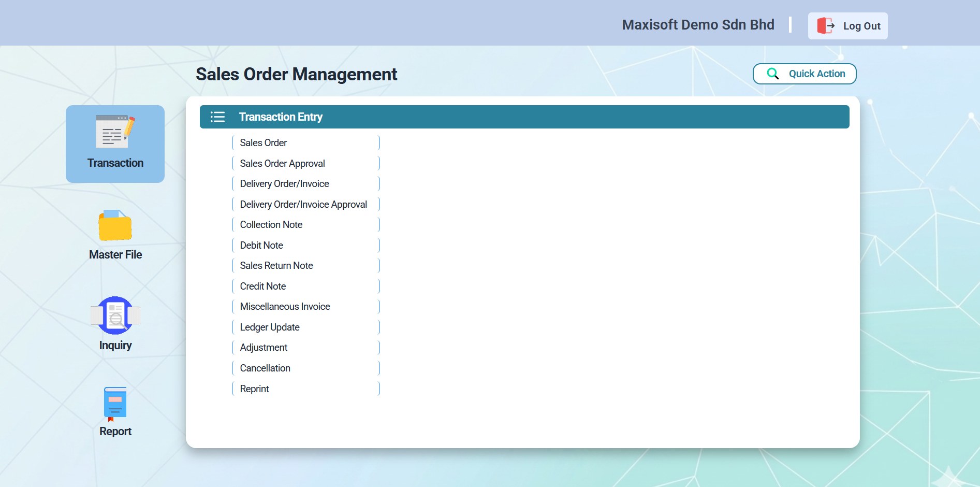Select Delivery Order/Invoice Approval item
Viewport: 980px width, 487px height.
(305, 204)
